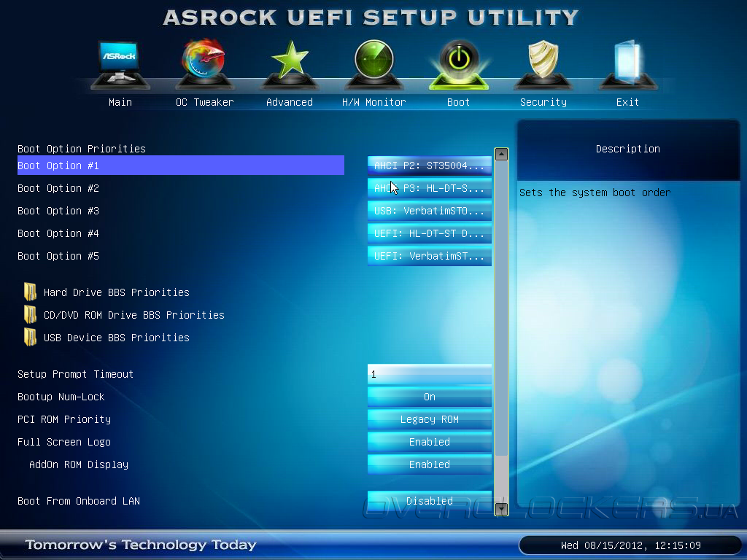
Task: Click the Boot Option Priorities heading
Action: [x=82, y=149]
